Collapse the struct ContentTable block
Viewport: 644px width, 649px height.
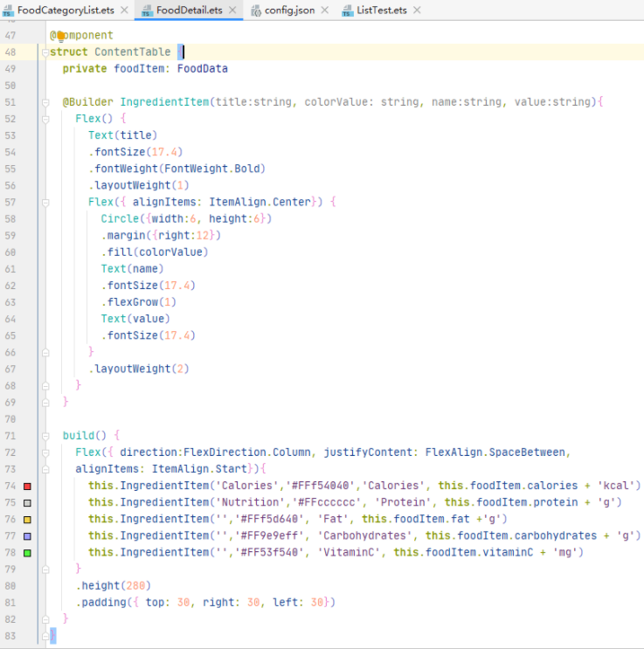click(45, 52)
